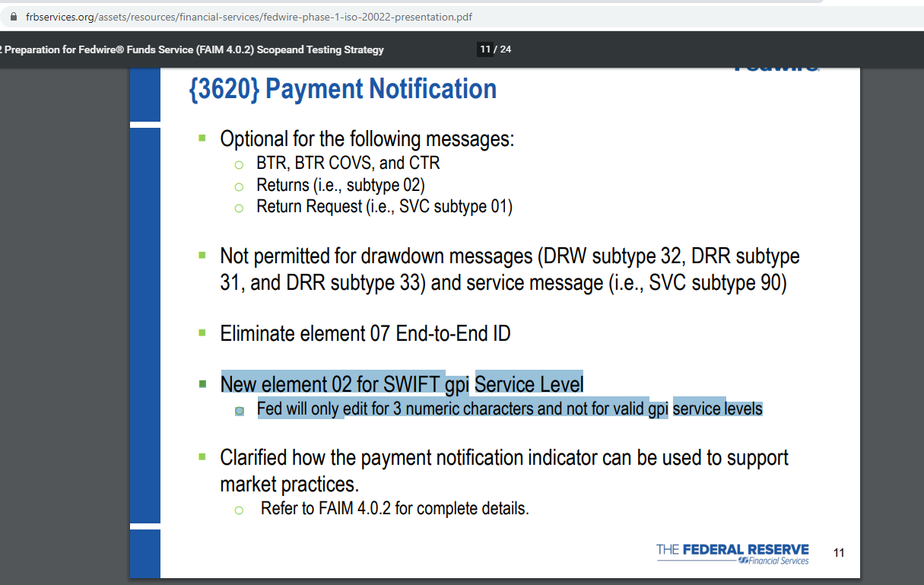This screenshot has height=585, width=924.
Task: Click the highlighted bullet under SWIFT gpi Service Level
Action: pyautogui.click(x=240, y=409)
